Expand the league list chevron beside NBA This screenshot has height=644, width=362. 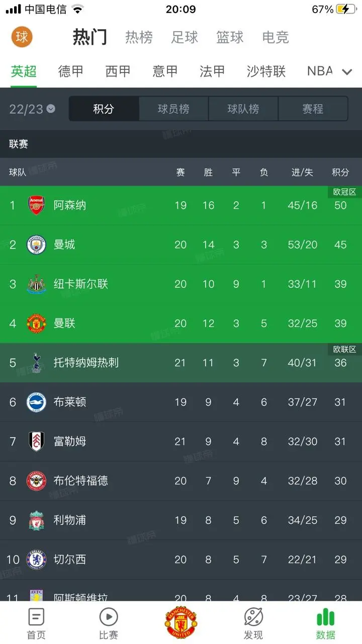[x=347, y=72]
